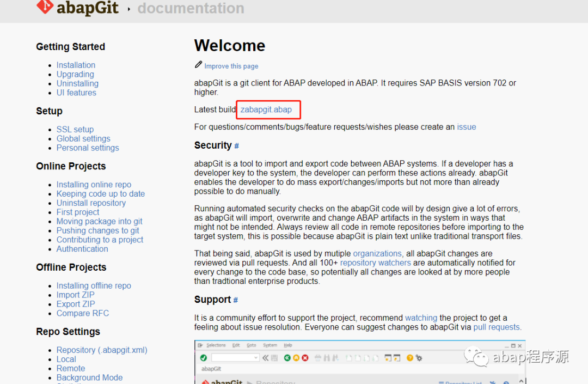Click the pencil icon beside Improve this page
This screenshot has height=384, width=588.
coord(198,65)
